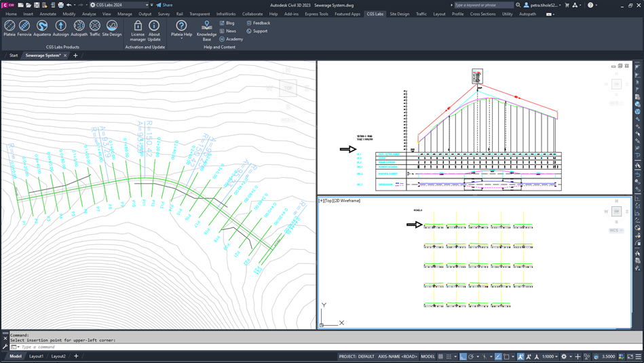The height and width of the screenshot is (363, 644).
Task: Click the command line input field
Action: pyautogui.click(x=136, y=347)
